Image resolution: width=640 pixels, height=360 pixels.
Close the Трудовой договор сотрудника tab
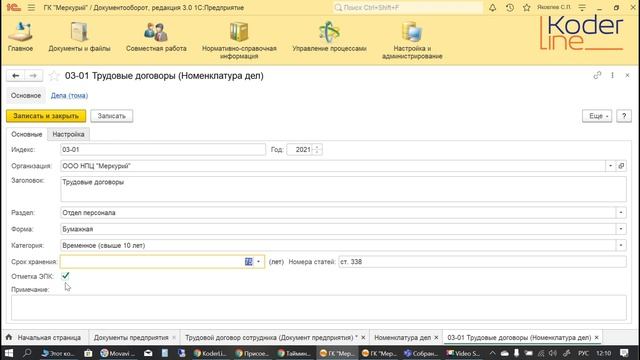tap(363, 338)
